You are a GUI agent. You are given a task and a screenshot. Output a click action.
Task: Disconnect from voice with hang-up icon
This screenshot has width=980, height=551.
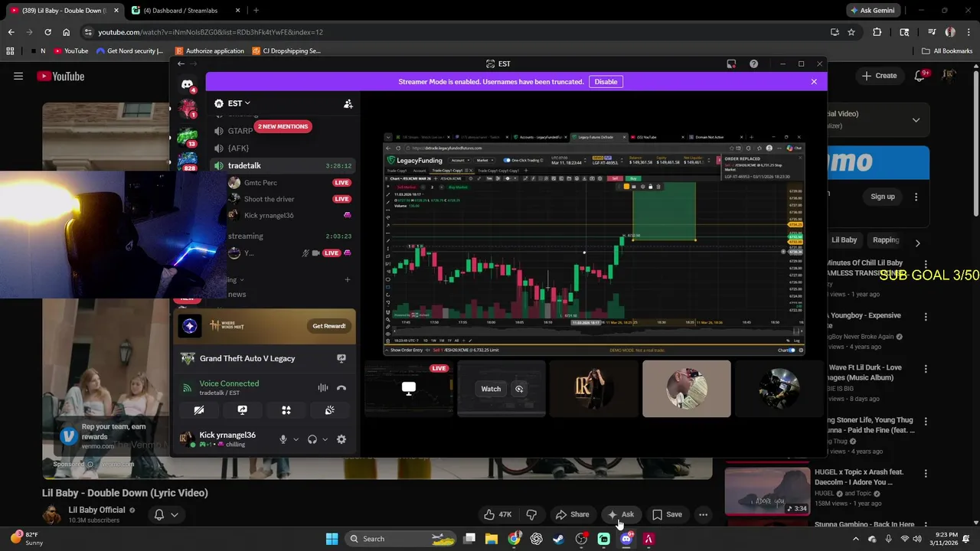[x=341, y=388]
